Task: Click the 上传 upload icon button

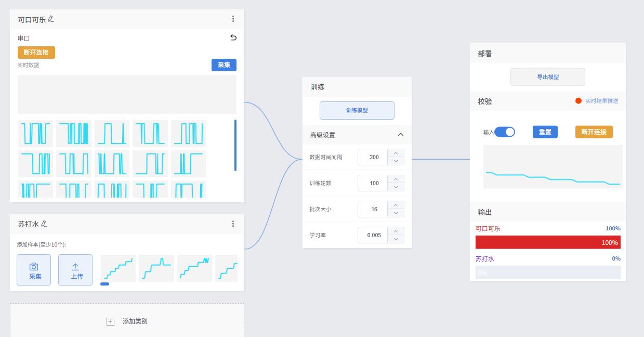Action: [75, 270]
